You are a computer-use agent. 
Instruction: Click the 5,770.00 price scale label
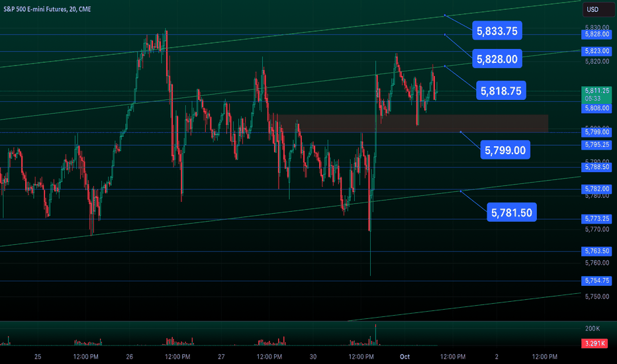point(597,229)
